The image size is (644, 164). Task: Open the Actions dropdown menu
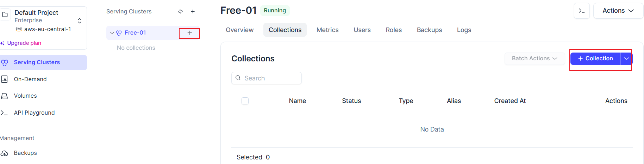618,11
